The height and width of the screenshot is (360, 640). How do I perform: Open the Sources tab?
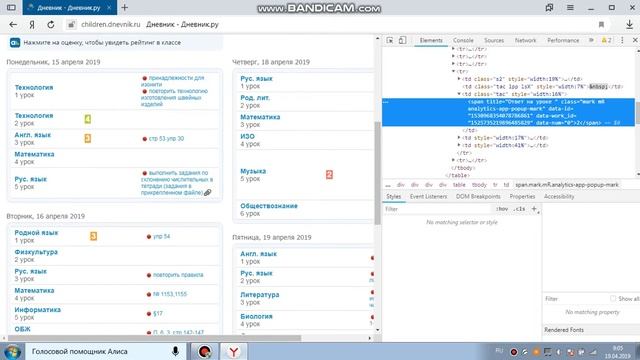tap(494, 40)
